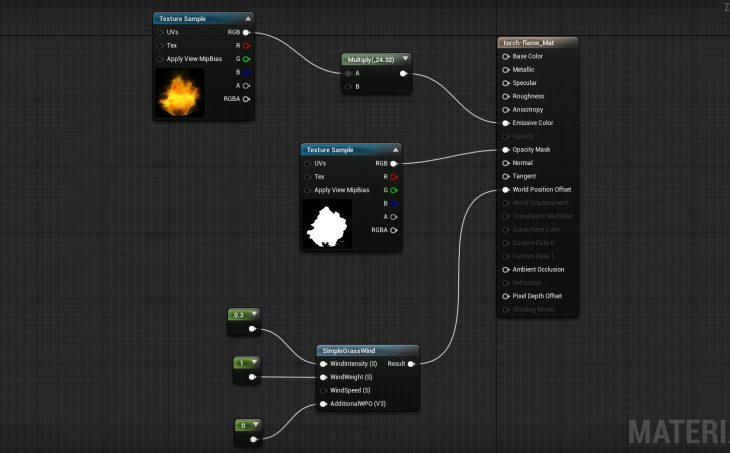Expand the 0.3 constant node arrow
Viewport: 730px width, 453px height.
click(x=254, y=314)
